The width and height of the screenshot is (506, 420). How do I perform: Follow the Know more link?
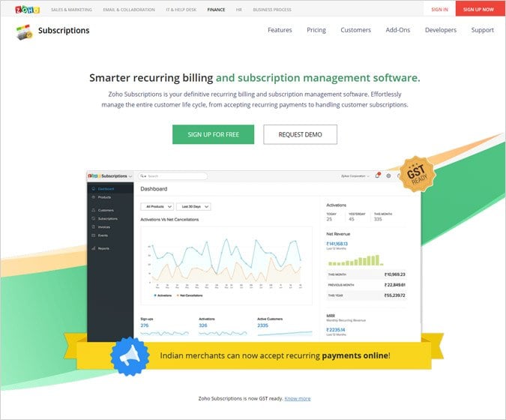(x=297, y=399)
